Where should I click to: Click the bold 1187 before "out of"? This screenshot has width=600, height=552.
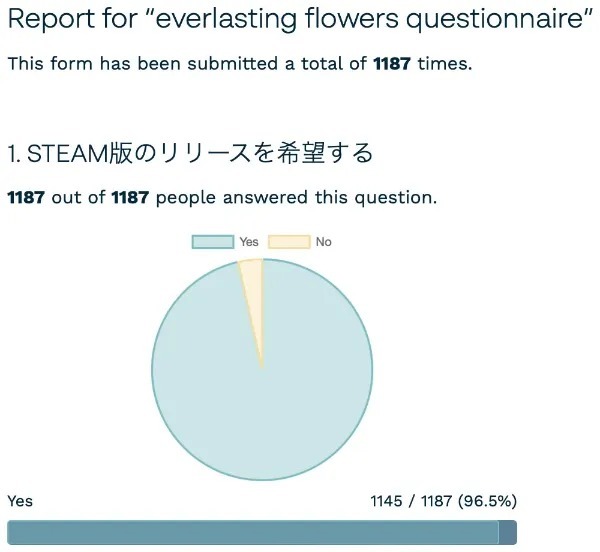pyautogui.click(x=26, y=197)
